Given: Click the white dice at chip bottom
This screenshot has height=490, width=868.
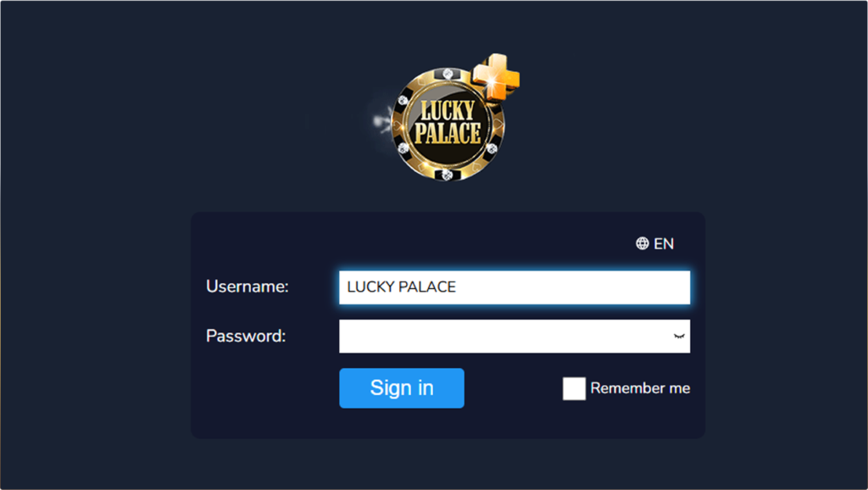Looking at the screenshot, I should coord(445,175).
